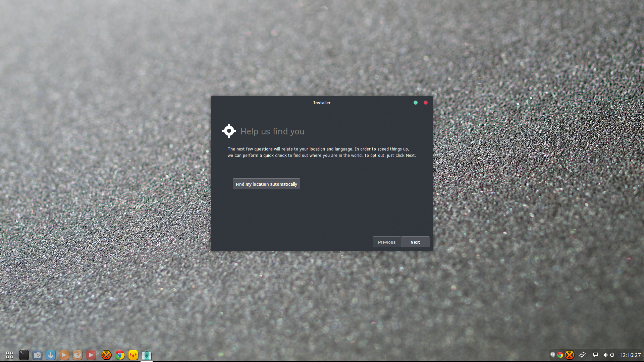Image resolution: width=644 pixels, height=362 pixels.
Task: Open notifications speech bubble icon
Action: [596, 355]
